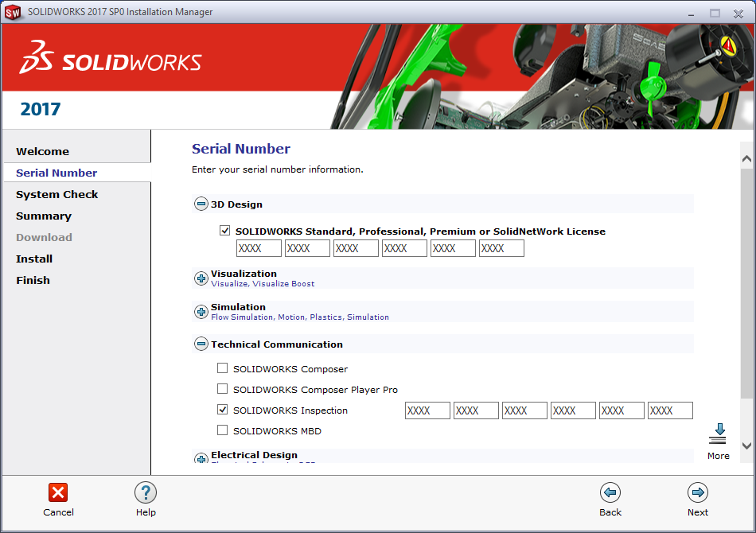Collapse the Technical Communication section
Image resolution: width=756 pixels, height=533 pixels.
201,344
